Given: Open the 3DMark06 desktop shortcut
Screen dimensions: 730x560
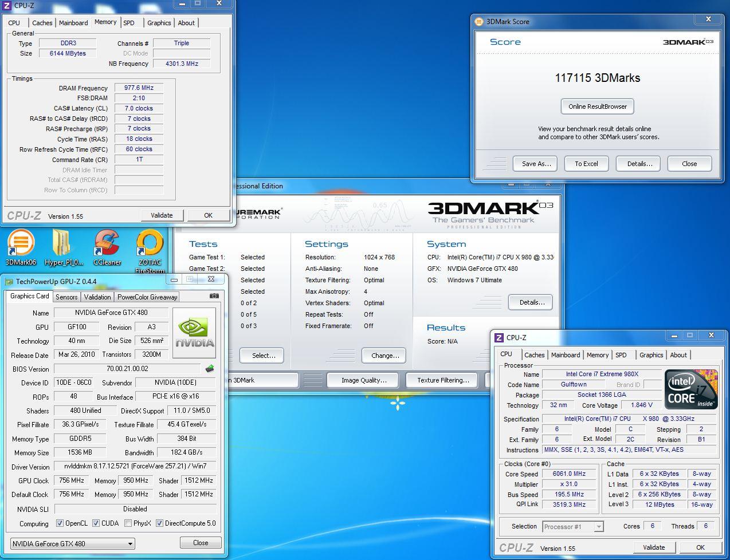Looking at the screenshot, I should coord(21,247).
